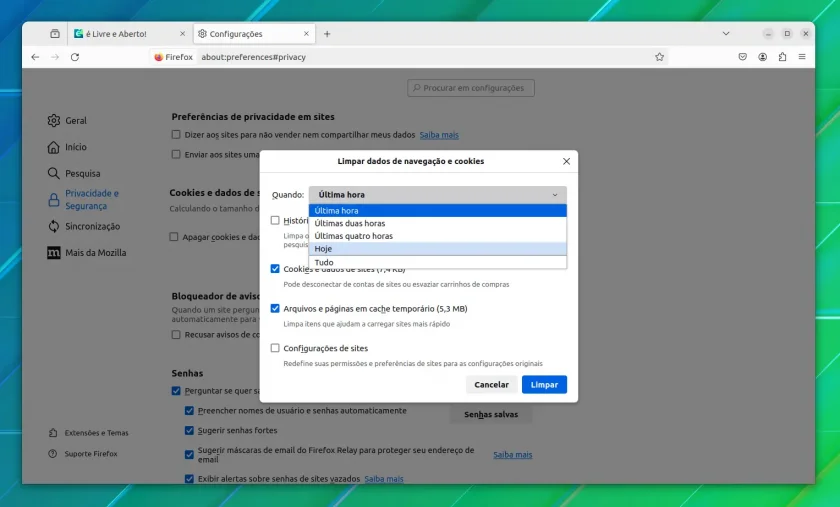This screenshot has height=507, width=840.
Task: Enable Configurações de sites checkbox
Action: tap(275, 348)
